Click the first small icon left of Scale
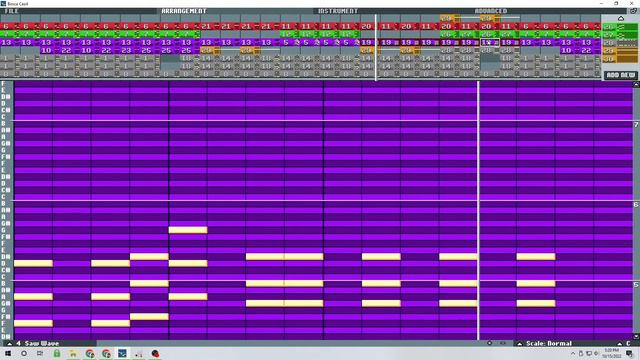The image size is (640, 360). 490,343
